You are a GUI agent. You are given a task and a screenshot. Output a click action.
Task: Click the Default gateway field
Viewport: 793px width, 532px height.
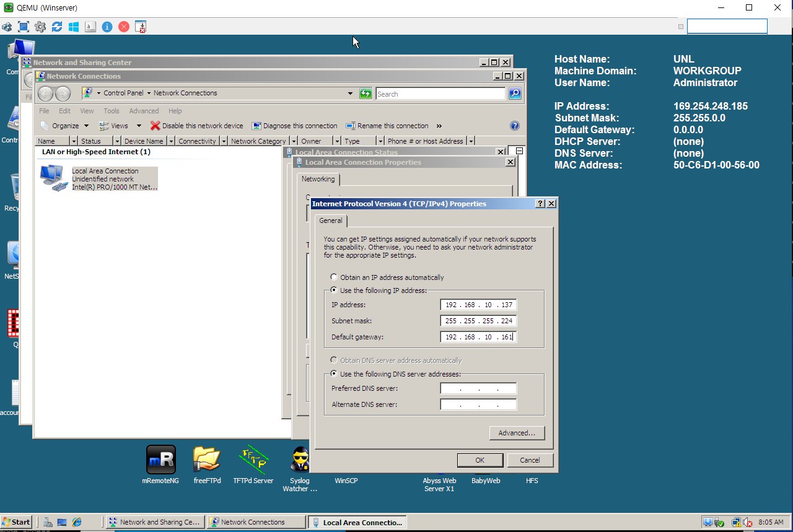pyautogui.click(x=478, y=337)
